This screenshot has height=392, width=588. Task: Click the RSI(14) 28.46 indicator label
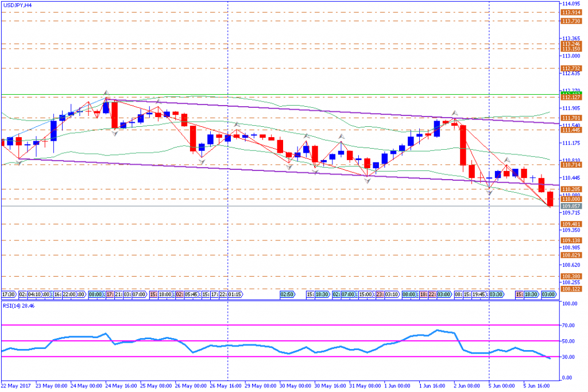[x=19, y=306]
